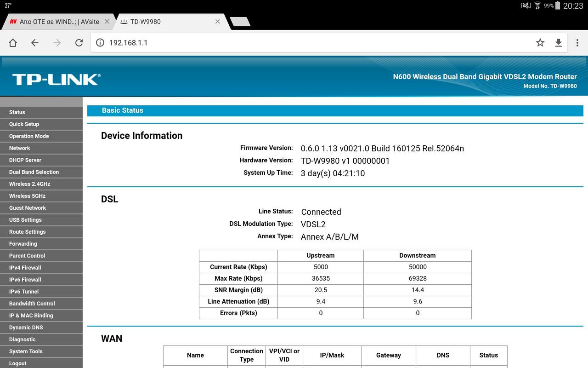588x368 pixels.
Task: Open the browser three-dot menu
Action: pos(577,43)
